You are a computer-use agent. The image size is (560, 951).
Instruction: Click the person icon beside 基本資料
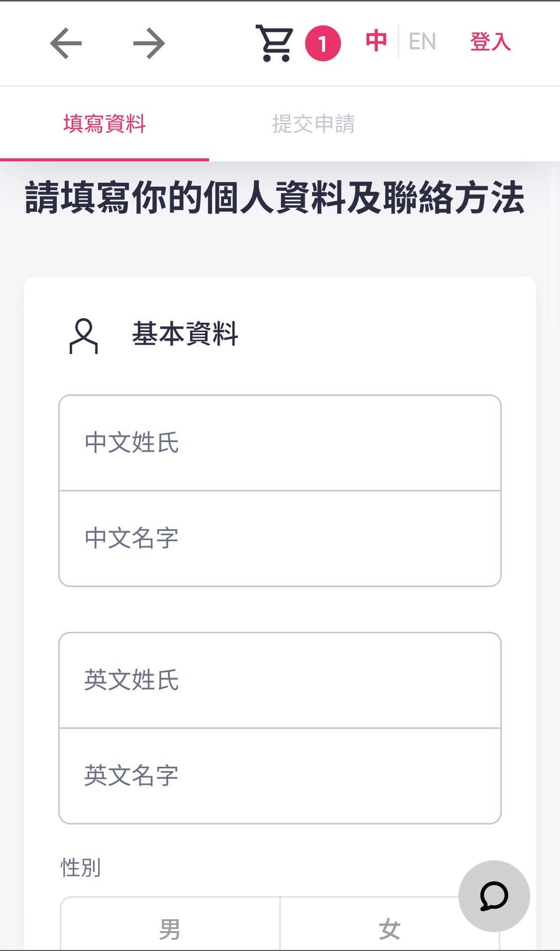[84, 336]
